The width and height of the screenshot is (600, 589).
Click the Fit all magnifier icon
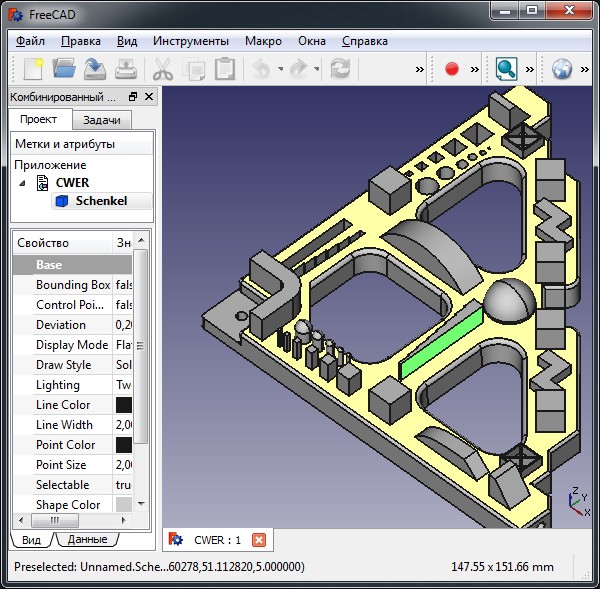[507, 69]
